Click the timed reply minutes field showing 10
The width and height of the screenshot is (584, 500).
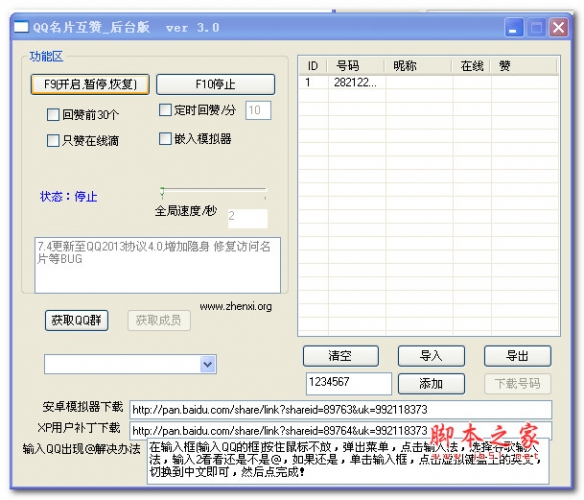[x=258, y=110]
